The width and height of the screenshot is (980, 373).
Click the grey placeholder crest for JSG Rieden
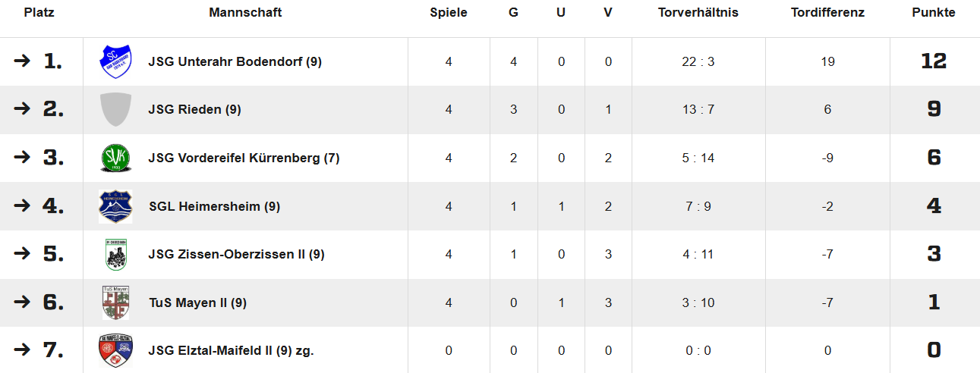click(x=116, y=109)
